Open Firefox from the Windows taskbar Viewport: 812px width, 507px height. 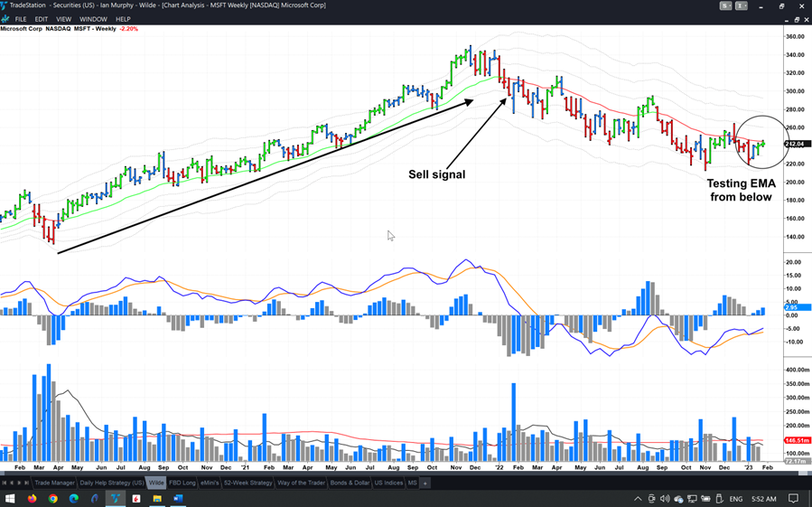click(33, 498)
